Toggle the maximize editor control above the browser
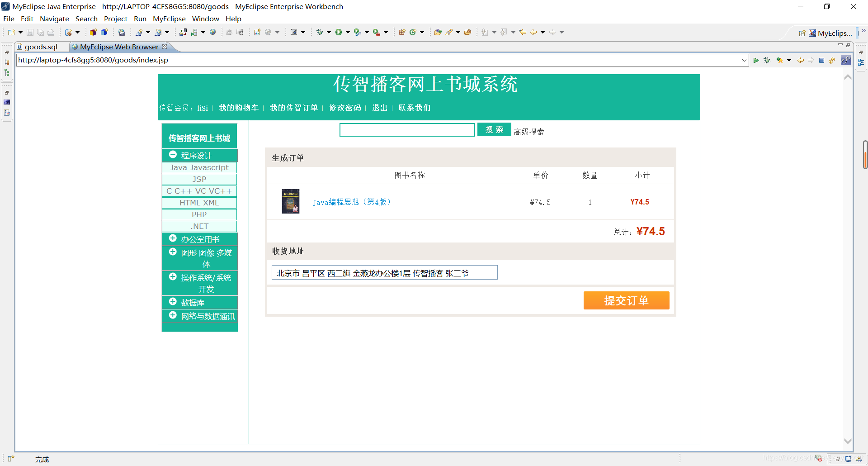 pyautogui.click(x=847, y=45)
